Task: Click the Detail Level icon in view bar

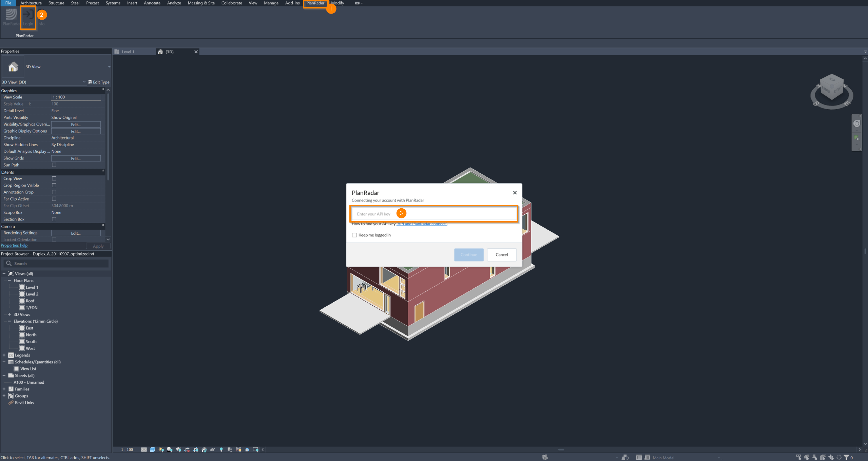Action: tap(144, 449)
